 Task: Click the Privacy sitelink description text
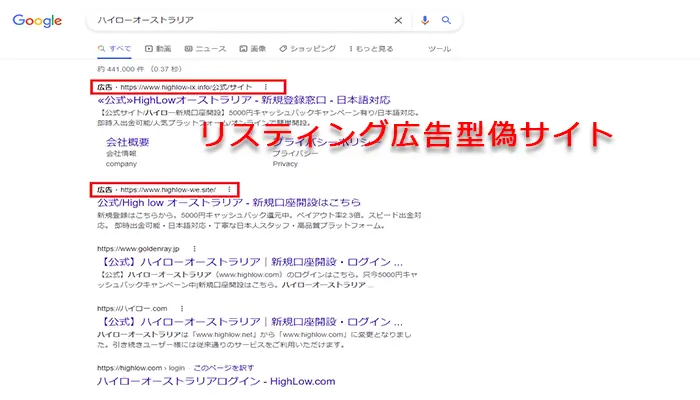click(285, 164)
